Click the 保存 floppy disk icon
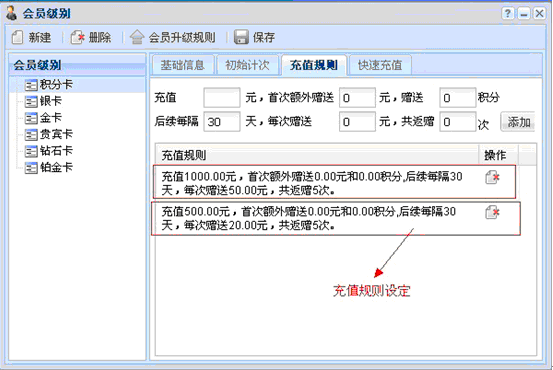Screen dimensions: 553x370 (x=241, y=37)
